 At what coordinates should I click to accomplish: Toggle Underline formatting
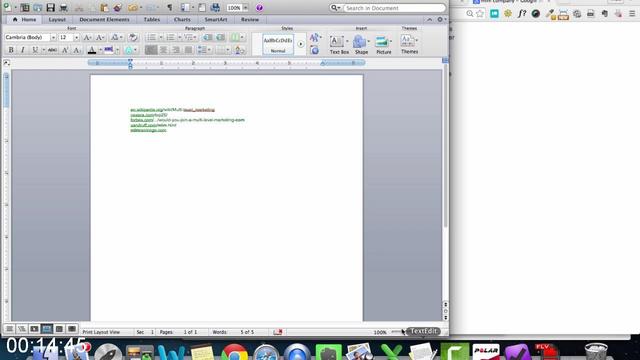coord(35,50)
